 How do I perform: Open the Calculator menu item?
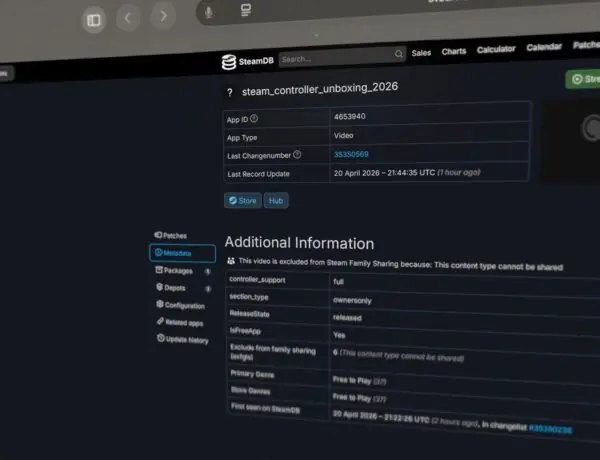496,49
